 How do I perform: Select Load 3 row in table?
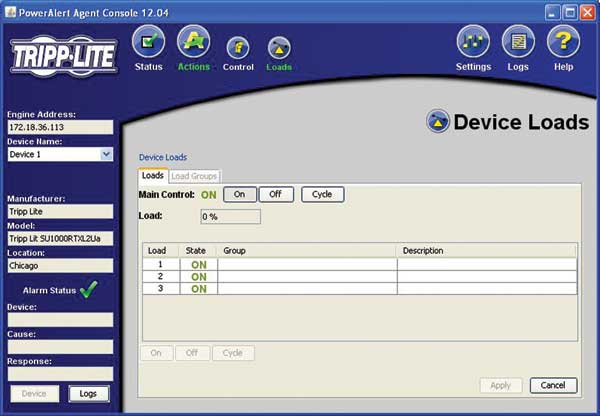pos(359,289)
